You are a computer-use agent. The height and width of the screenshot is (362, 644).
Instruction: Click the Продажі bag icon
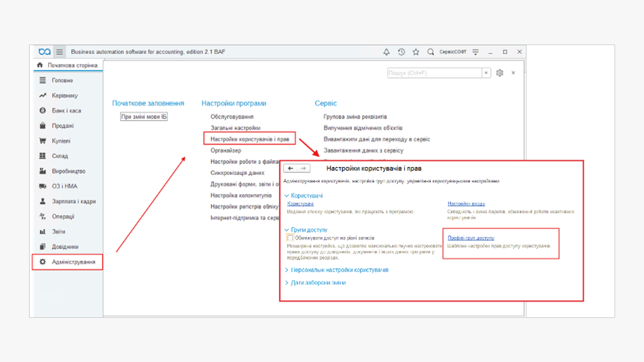click(x=43, y=126)
